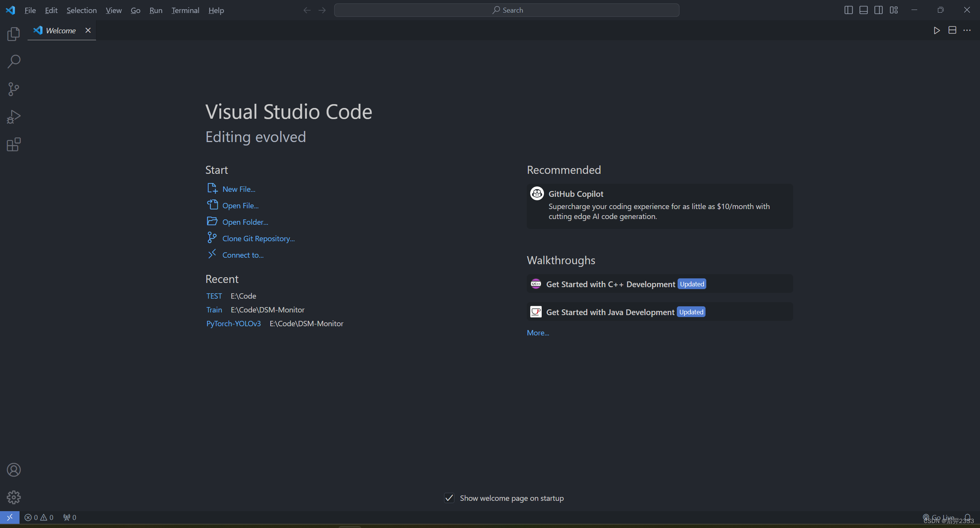
Task: Click the More... walkthroughs link
Action: point(538,333)
